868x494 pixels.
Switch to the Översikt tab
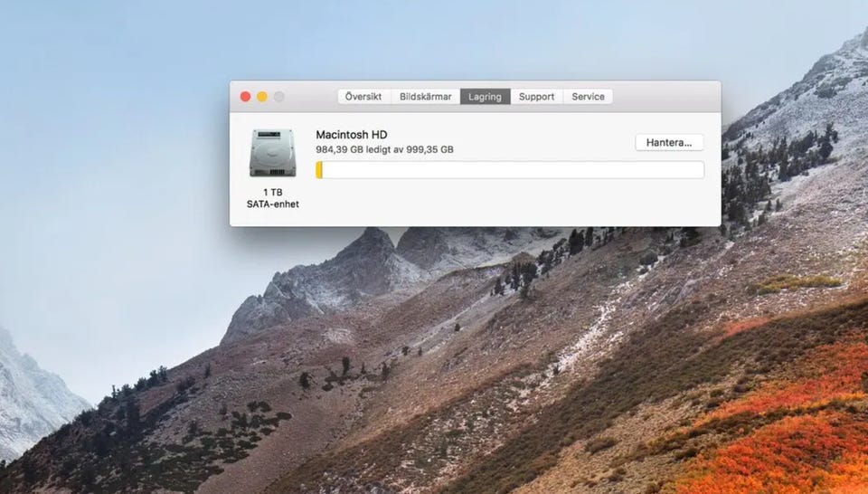pyautogui.click(x=363, y=97)
